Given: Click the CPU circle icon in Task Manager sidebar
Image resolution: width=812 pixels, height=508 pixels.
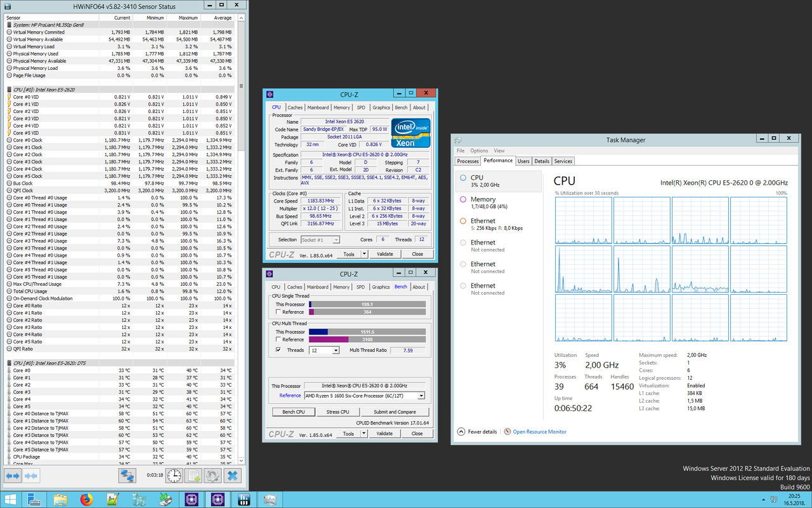Looking at the screenshot, I should click(x=463, y=178).
